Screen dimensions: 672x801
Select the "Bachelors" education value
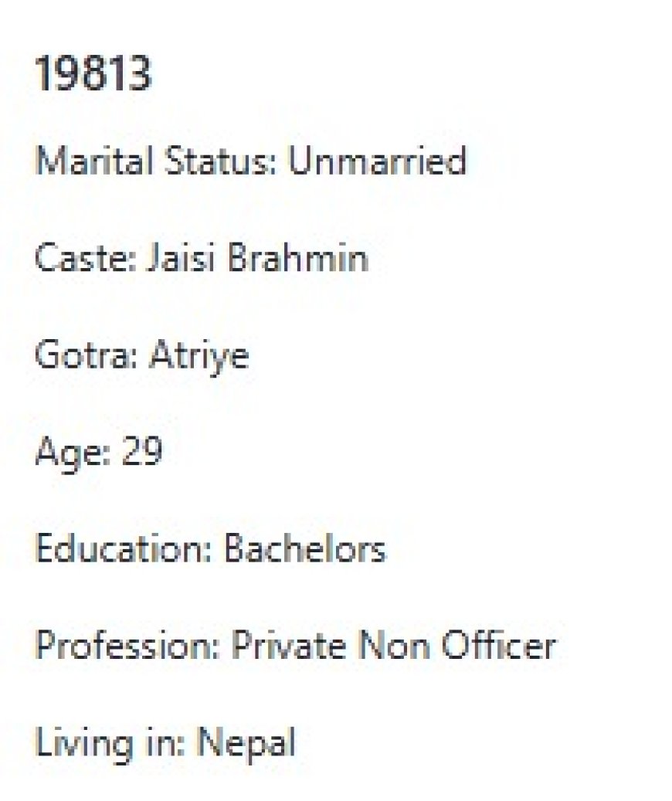tap(304, 549)
